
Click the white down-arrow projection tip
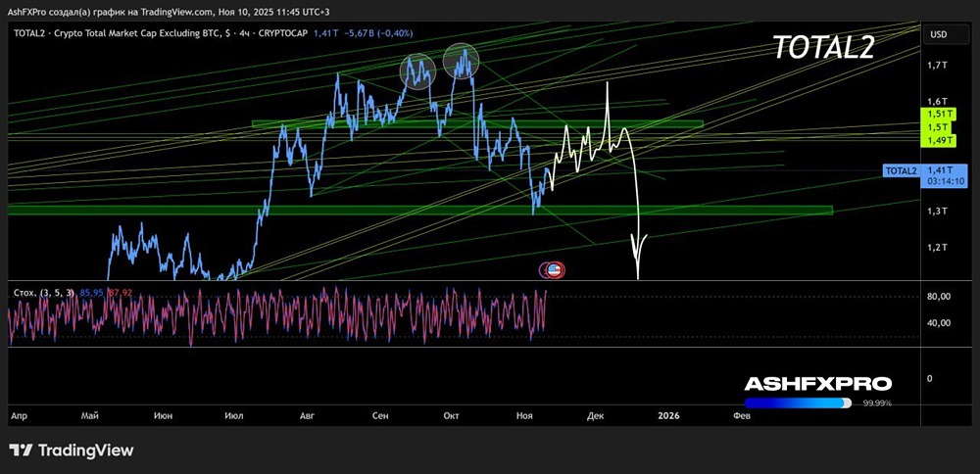click(x=639, y=276)
